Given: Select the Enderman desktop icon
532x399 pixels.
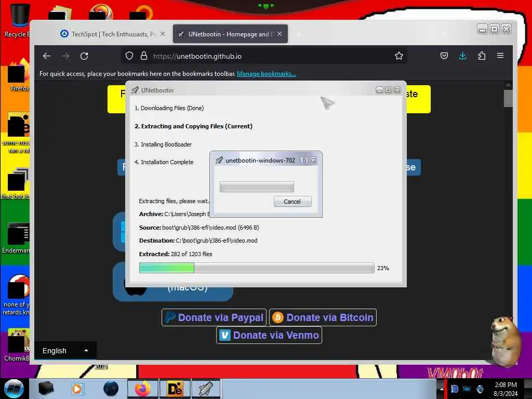Looking at the screenshot, I should (17, 238).
